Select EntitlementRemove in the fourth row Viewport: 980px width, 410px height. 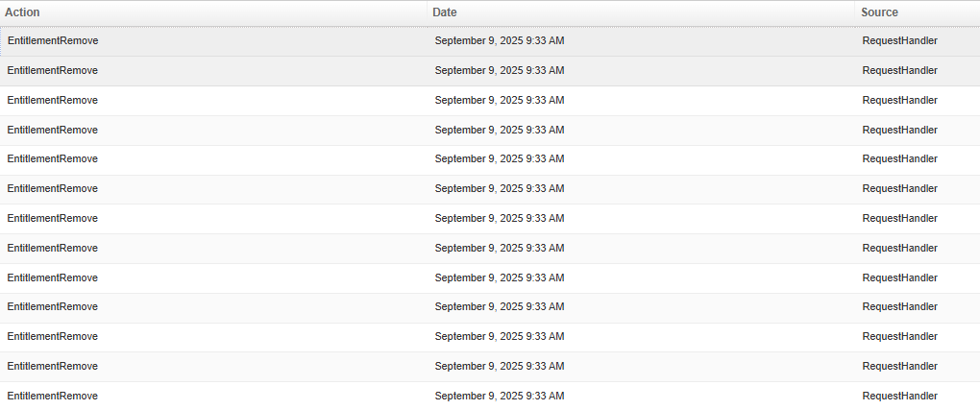53,130
